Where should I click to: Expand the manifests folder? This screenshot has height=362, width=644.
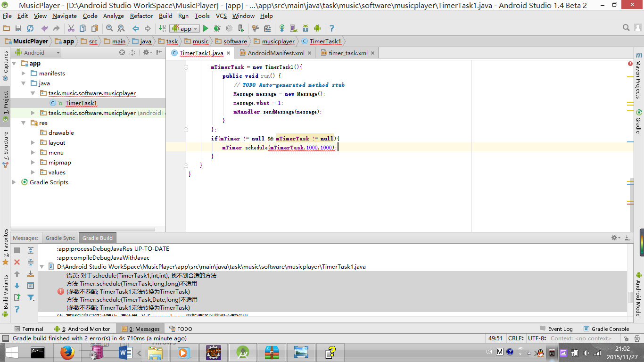[24, 73]
